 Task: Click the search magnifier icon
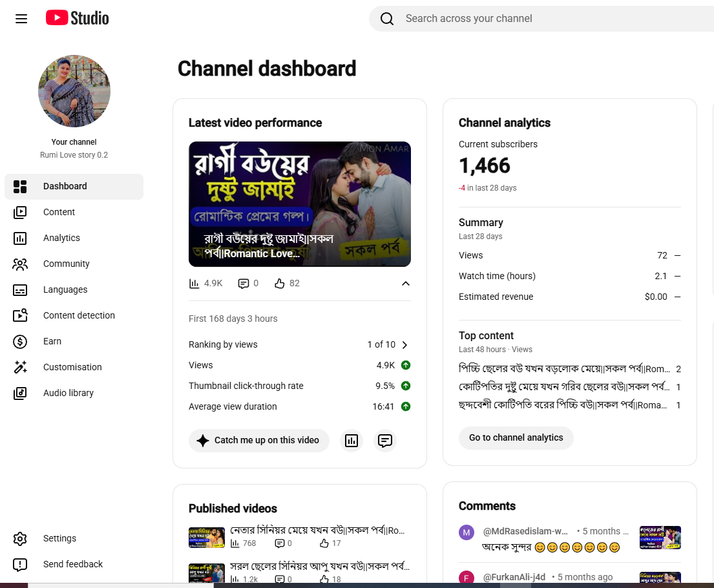pyautogui.click(x=386, y=19)
